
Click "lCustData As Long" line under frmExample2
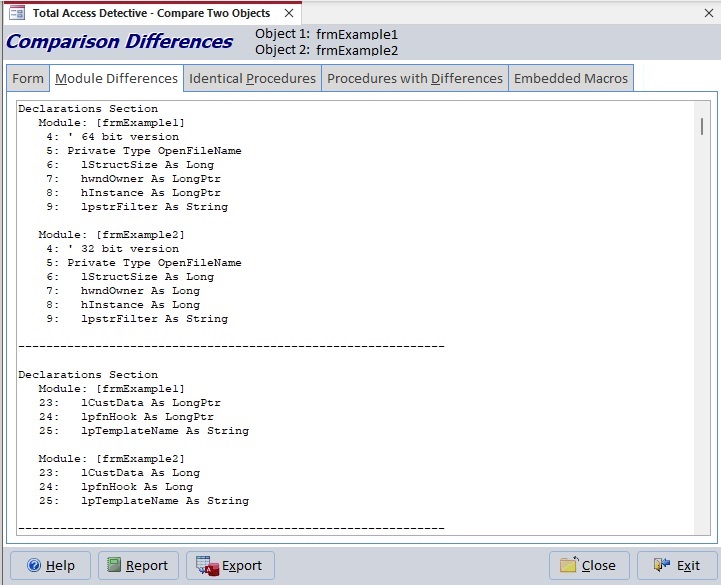point(140,473)
